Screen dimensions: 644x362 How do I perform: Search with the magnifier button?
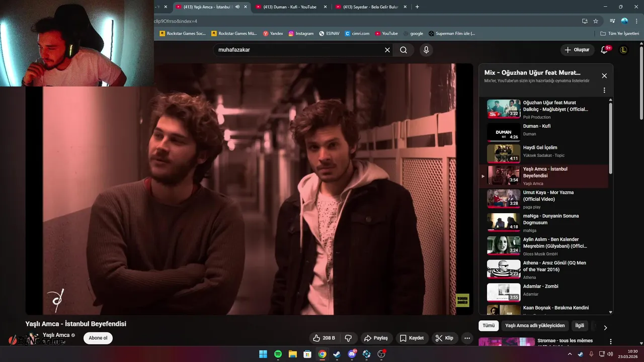click(x=404, y=50)
